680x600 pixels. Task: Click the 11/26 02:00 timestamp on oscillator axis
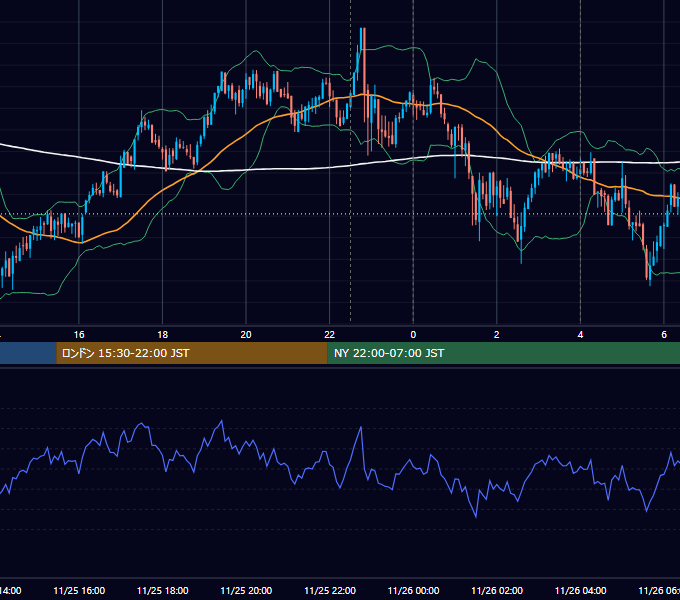(x=497, y=591)
